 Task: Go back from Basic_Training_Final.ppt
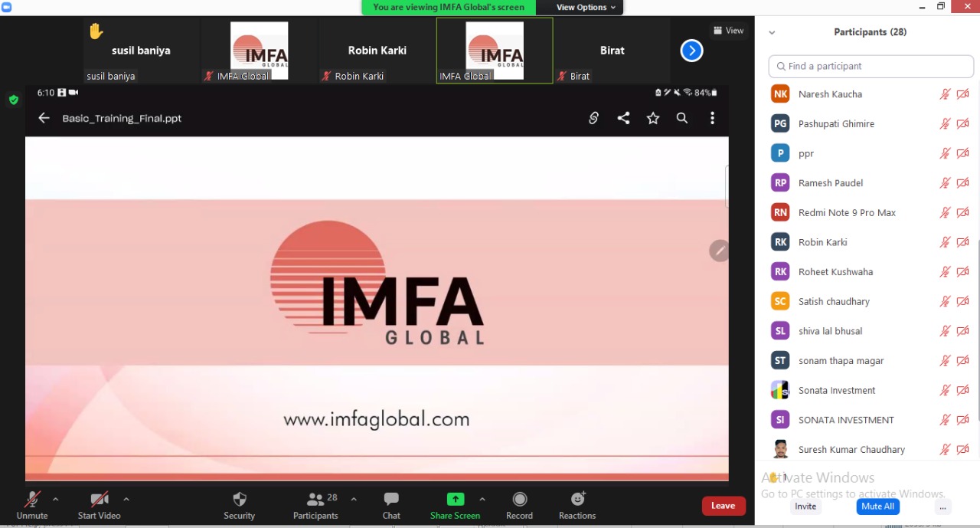(44, 118)
